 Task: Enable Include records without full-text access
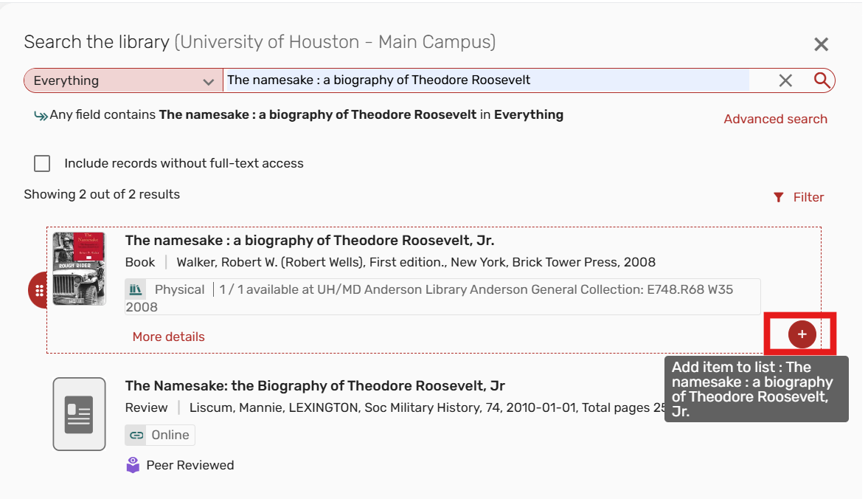(42, 163)
